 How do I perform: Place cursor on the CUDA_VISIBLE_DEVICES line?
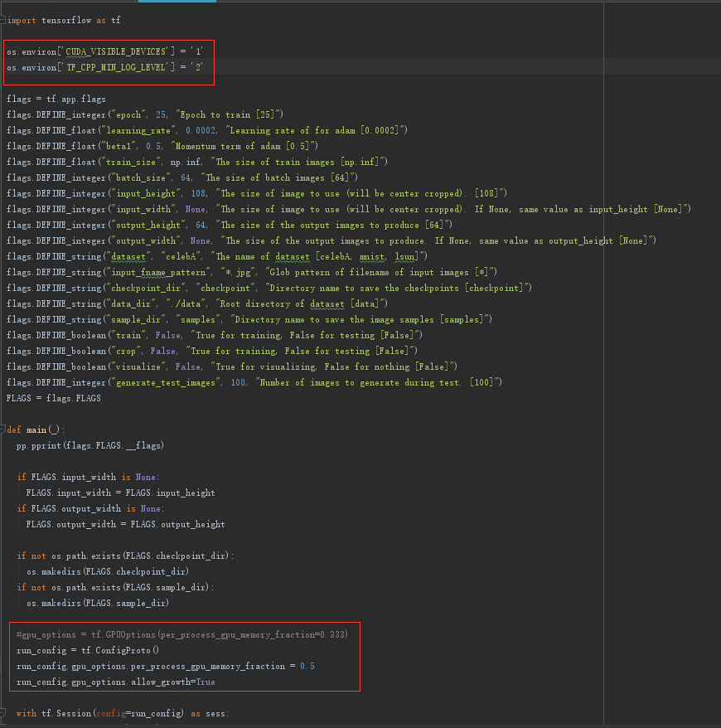[105, 51]
